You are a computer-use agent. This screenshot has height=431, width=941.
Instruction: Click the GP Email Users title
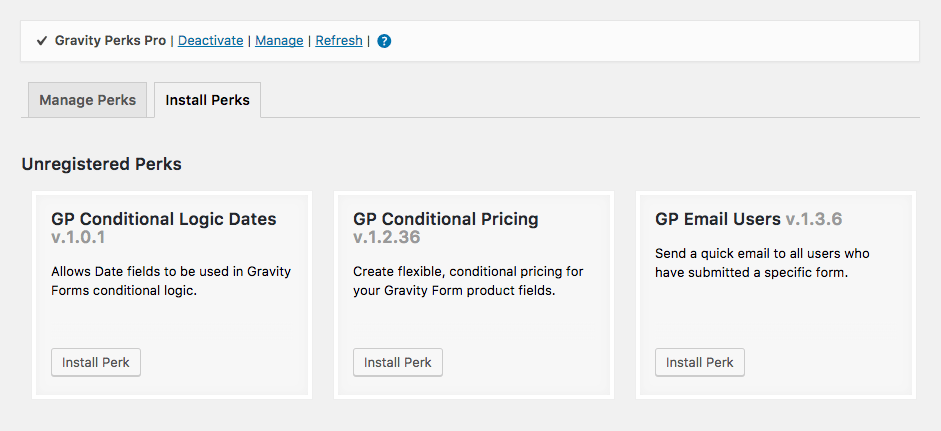click(718, 219)
